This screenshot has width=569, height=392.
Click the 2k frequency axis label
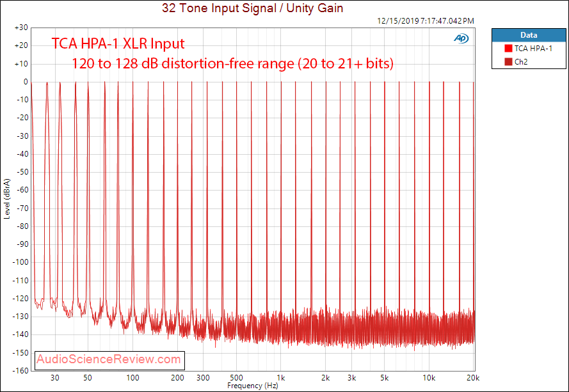click(326, 378)
